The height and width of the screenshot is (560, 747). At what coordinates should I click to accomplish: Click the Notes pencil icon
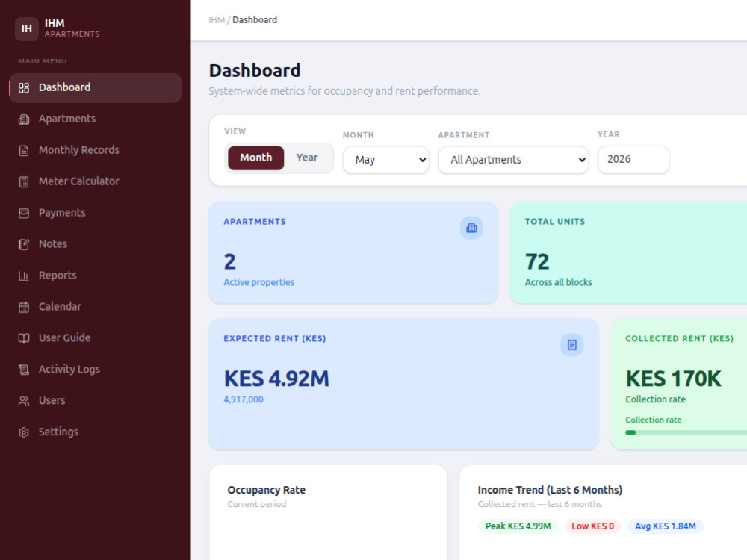click(x=24, y=244)
